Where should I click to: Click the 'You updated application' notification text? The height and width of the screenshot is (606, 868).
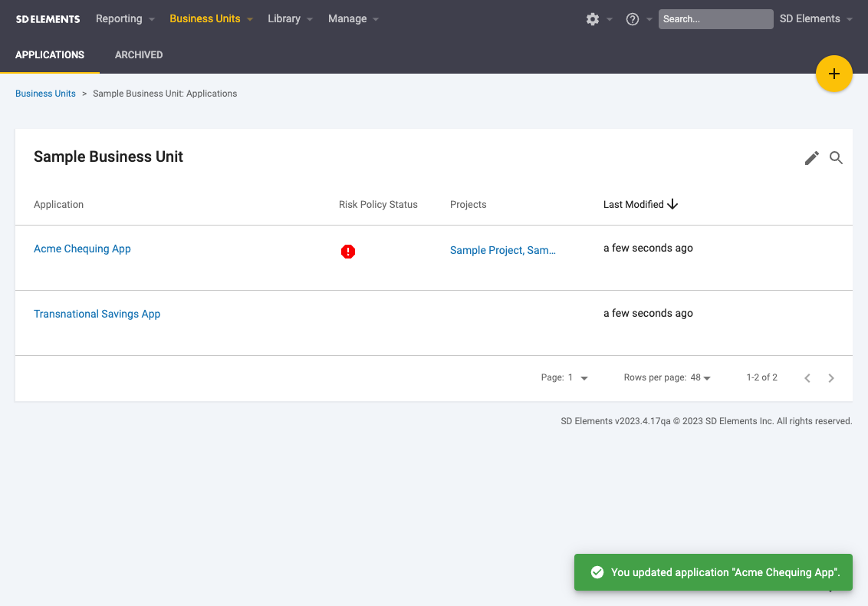click(x=725, y=572)
